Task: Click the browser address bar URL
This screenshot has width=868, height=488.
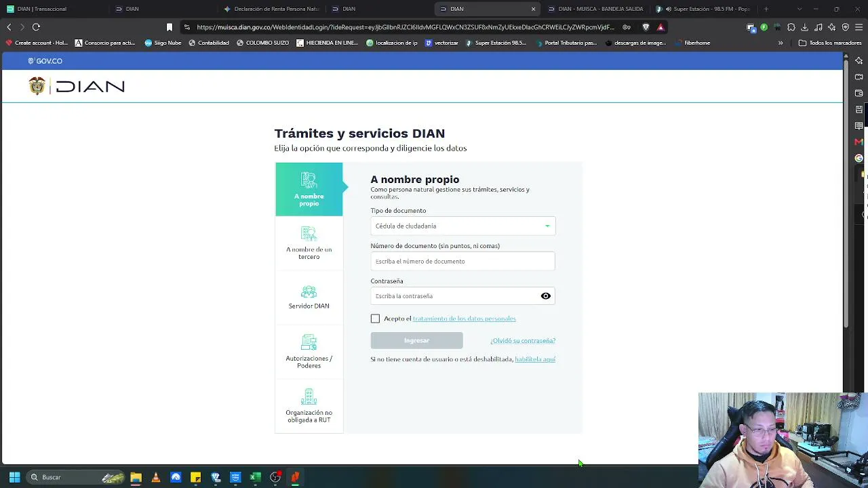Action: coord(406,27)
